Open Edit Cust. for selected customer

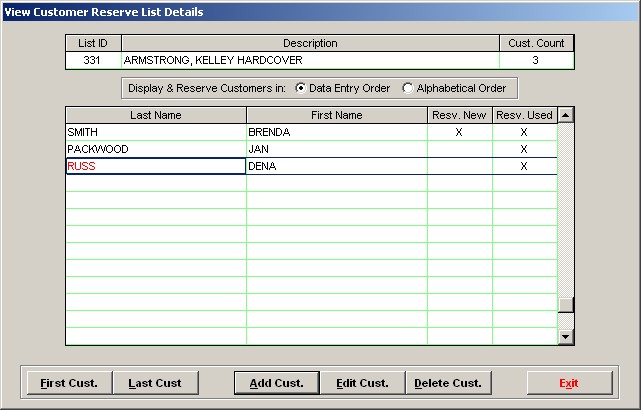point(361,383)
